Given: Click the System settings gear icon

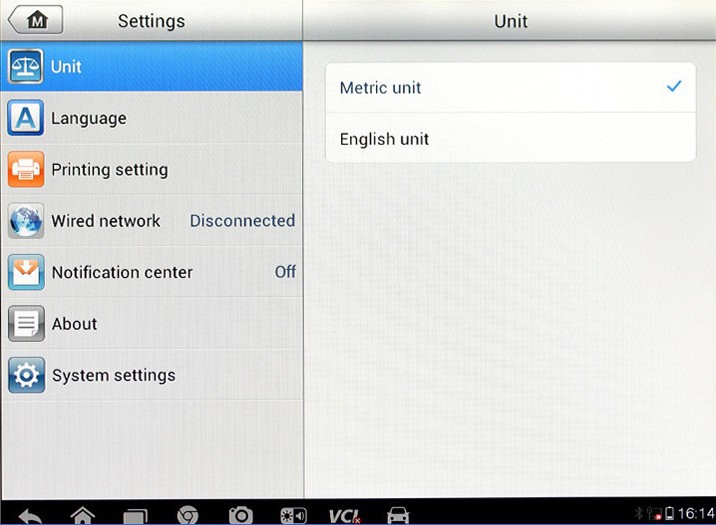Looking at the screenshot, I should [x=26, y=375].
